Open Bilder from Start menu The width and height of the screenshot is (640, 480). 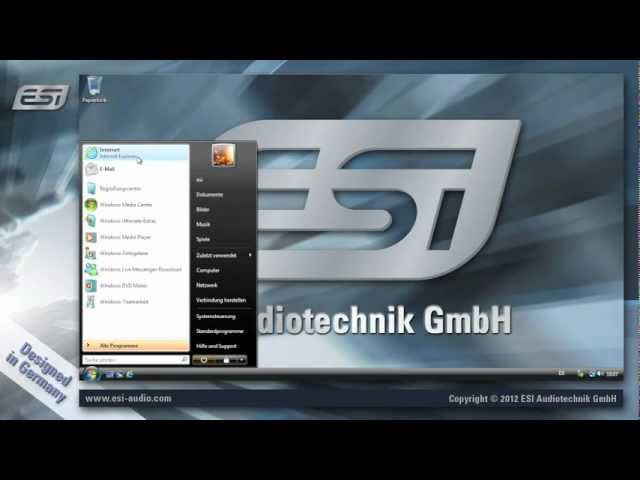point(202,209)
